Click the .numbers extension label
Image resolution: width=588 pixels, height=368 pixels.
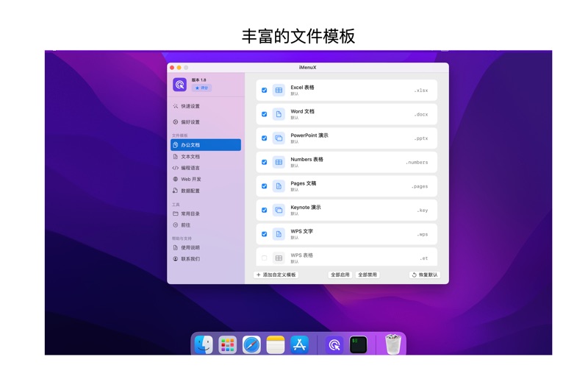pyautogui.click(x=417, y=163)
